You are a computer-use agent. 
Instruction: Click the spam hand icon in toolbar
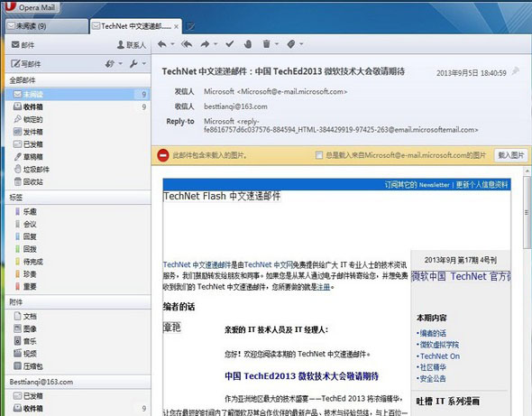[x=248, y=44]
